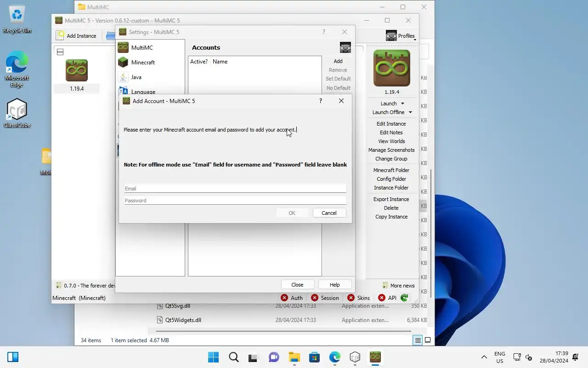
Task: Show hidden tray icons chevron
Action: 484,357
